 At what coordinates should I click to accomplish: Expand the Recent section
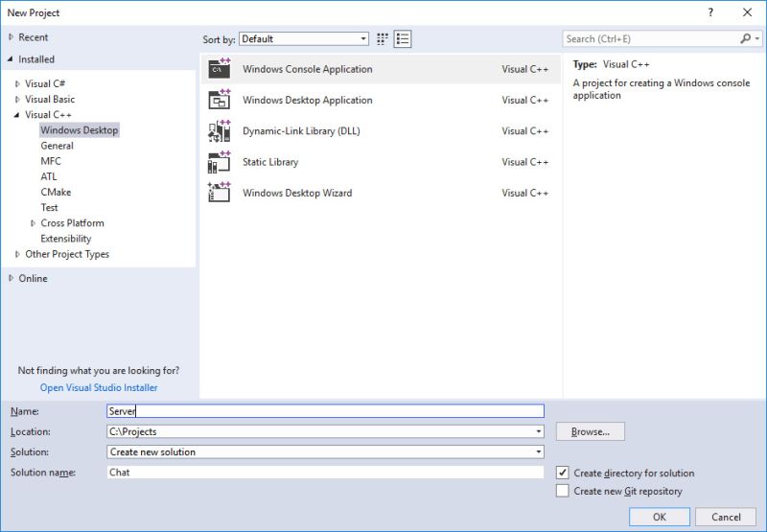coord(11,37)
